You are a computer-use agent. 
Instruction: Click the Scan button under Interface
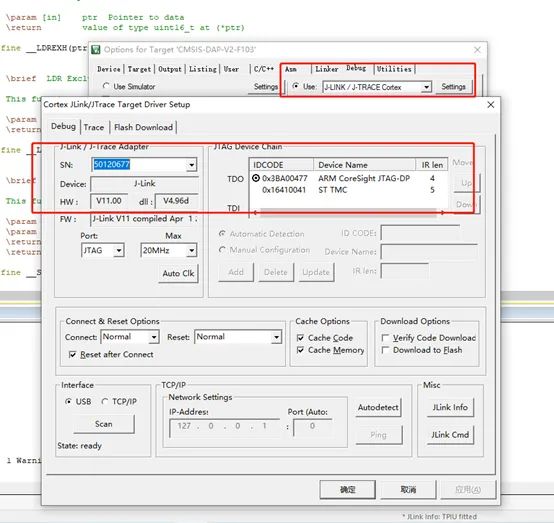click(104, 424)
